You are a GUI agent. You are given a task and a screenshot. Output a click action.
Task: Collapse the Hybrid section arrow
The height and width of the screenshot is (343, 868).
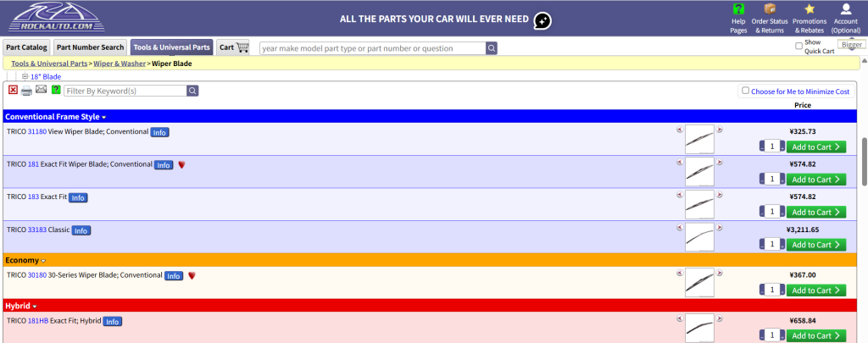(34, 307)
